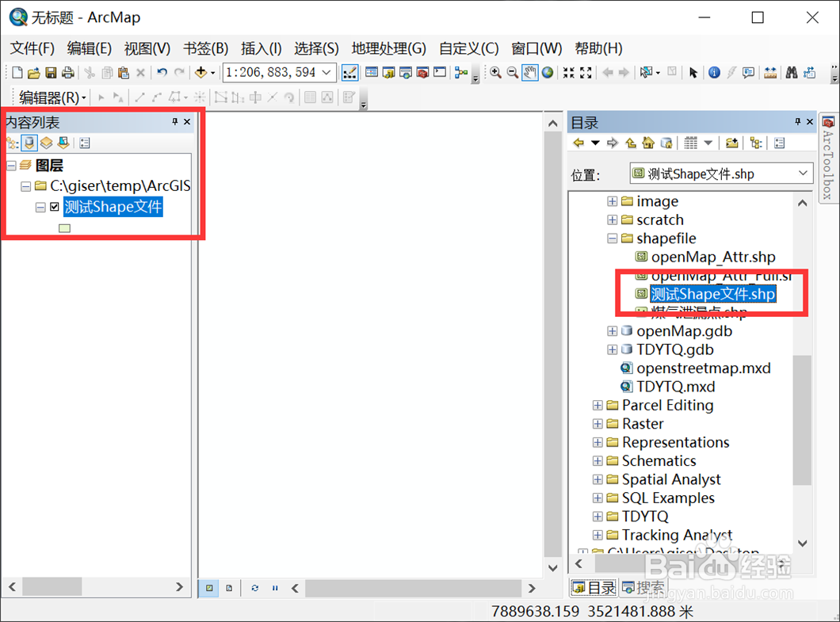
Task: Expand the Spatial Analyst folder
Action: [x=598, y=479]
